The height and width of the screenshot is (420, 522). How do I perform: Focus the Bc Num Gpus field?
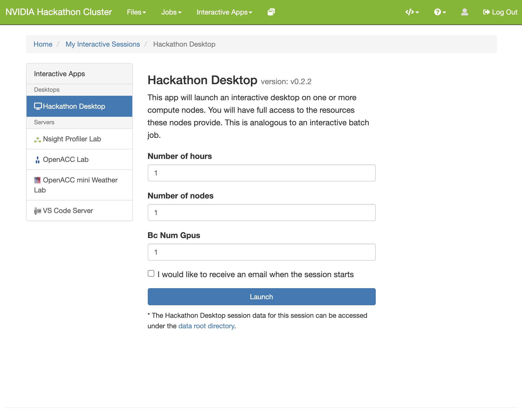[x=262, y=252]
